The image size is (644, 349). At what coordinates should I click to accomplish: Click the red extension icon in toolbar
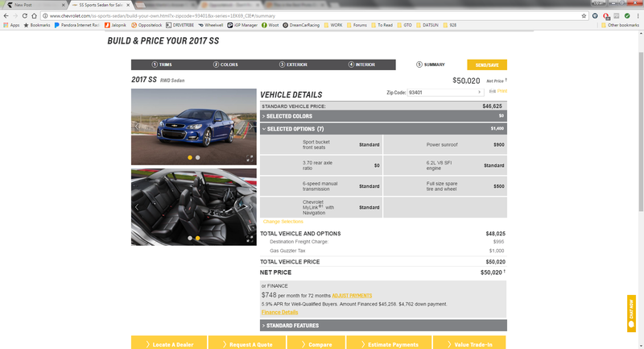[606, 16]
